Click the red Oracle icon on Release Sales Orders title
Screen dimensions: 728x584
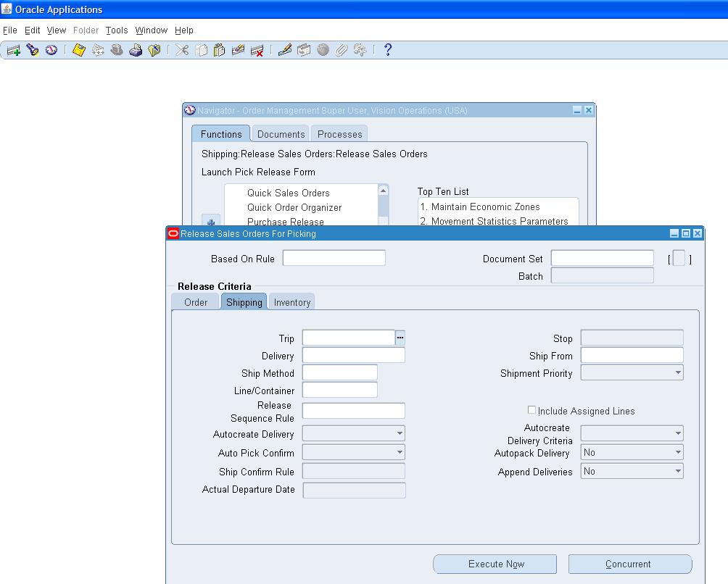173,233
